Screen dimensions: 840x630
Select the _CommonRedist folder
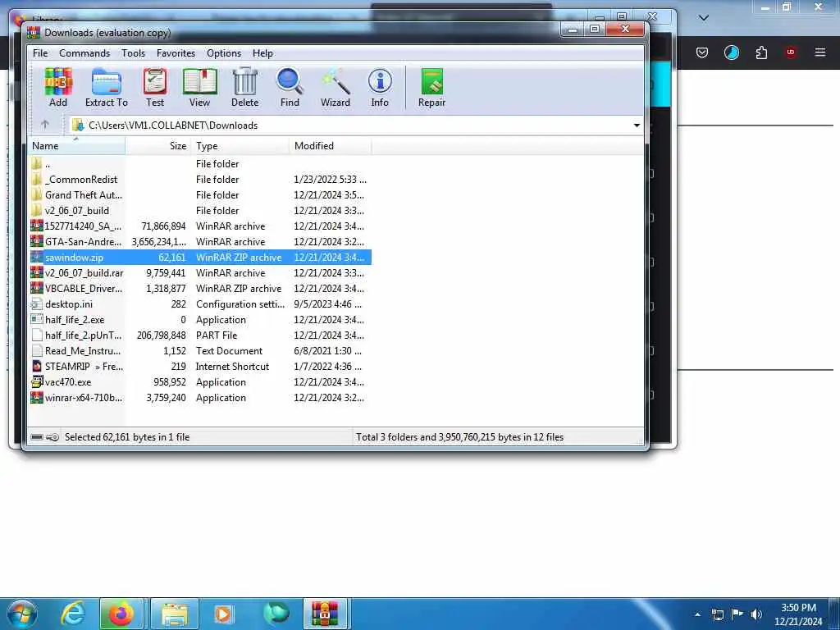(200, 180)
